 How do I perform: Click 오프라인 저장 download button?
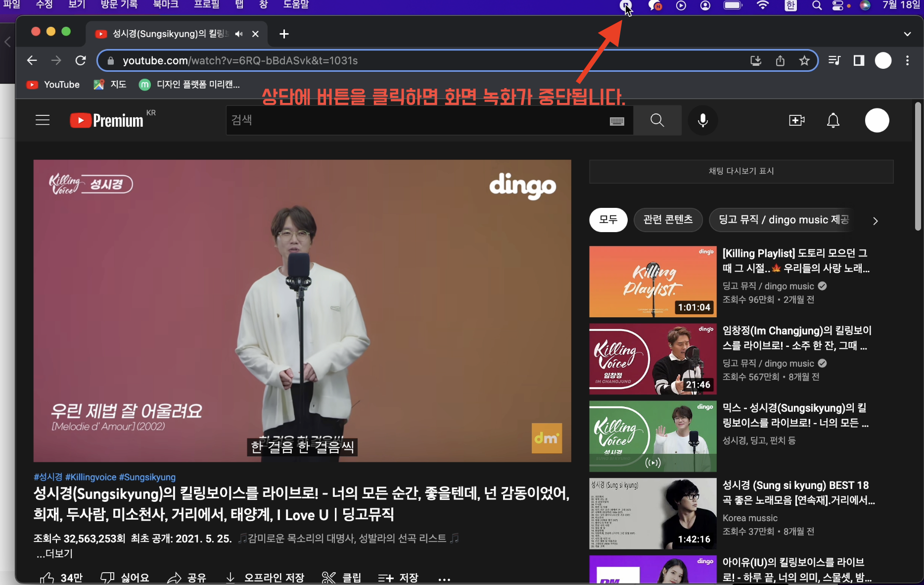(265, 578)
